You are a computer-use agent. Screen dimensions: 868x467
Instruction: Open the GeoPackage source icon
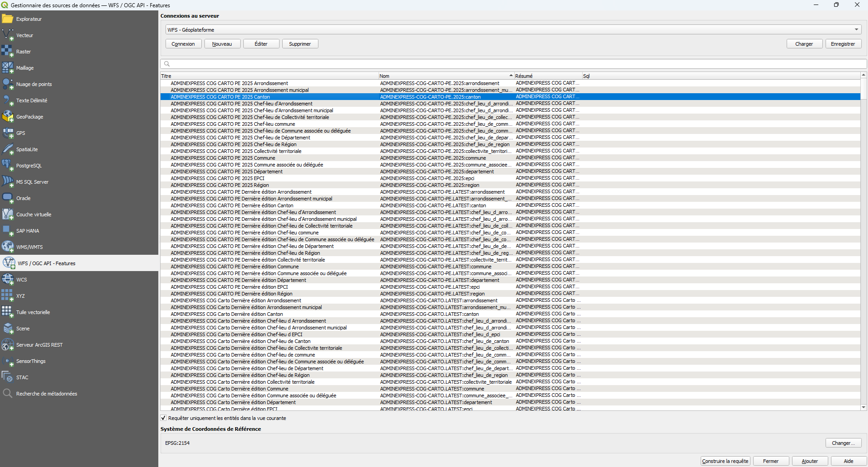coord(8,117)
